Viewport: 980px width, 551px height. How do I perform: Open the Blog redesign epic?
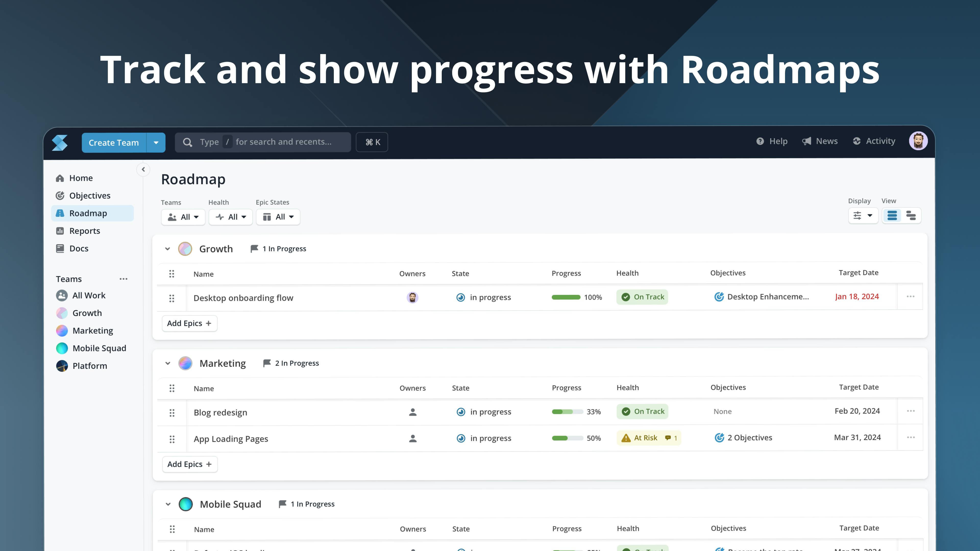click(221, 412)
